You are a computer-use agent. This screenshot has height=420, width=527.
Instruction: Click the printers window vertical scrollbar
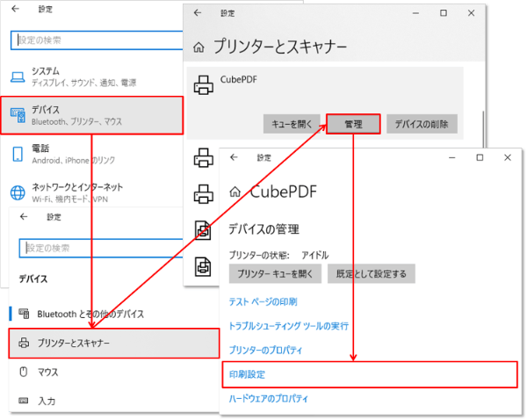point(483,129)
